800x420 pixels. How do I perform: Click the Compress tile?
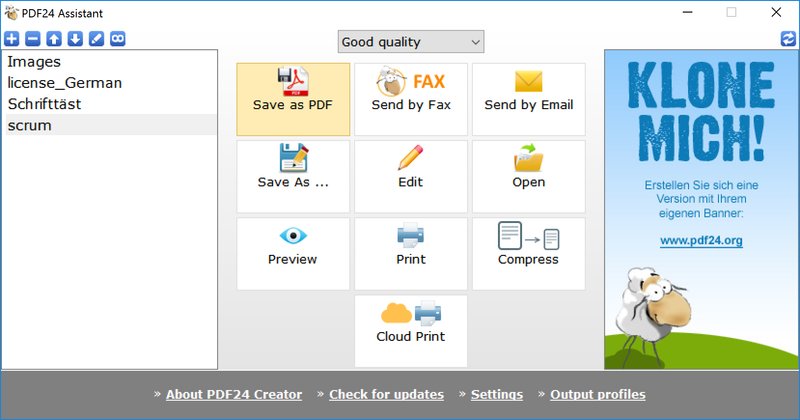pyautogui.click(x=529, y=254)
